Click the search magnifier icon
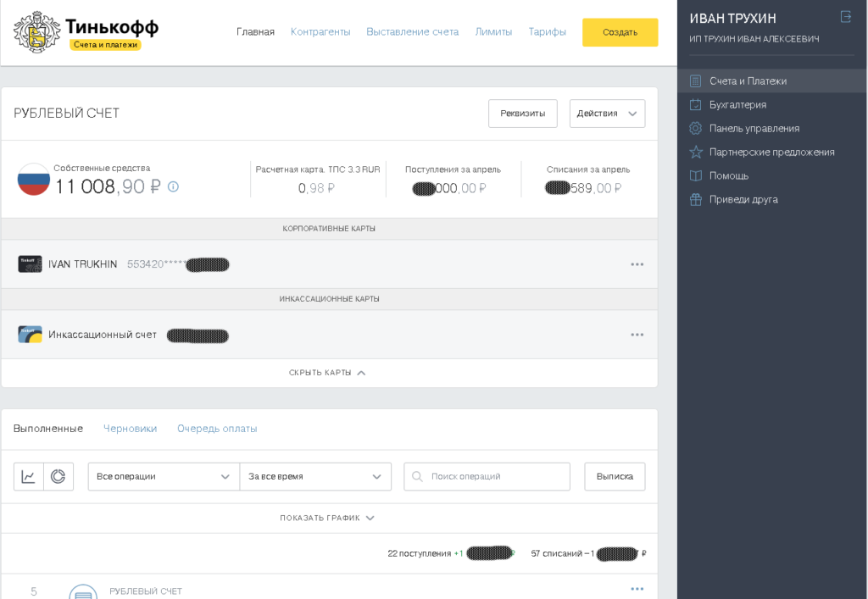The height and width of the screenshot is (599, 868). click(x=417, y=476)
